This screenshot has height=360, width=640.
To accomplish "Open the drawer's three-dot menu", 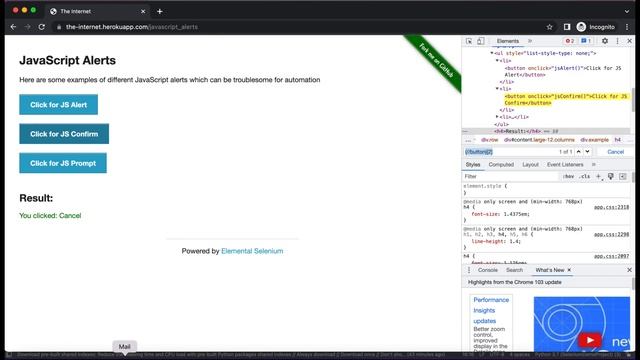I will (469, 270).
